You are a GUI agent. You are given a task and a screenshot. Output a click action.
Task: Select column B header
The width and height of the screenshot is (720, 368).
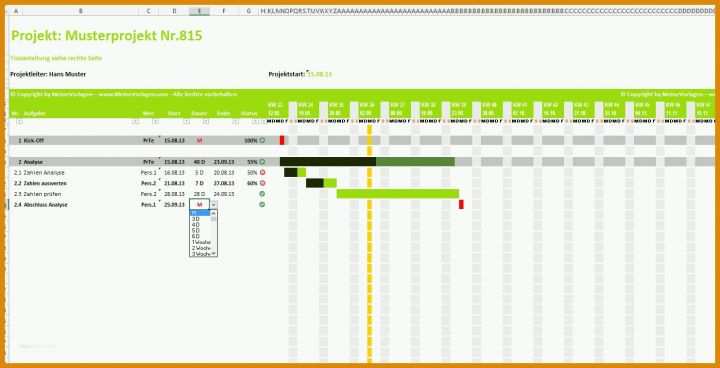tap(80, 11)
